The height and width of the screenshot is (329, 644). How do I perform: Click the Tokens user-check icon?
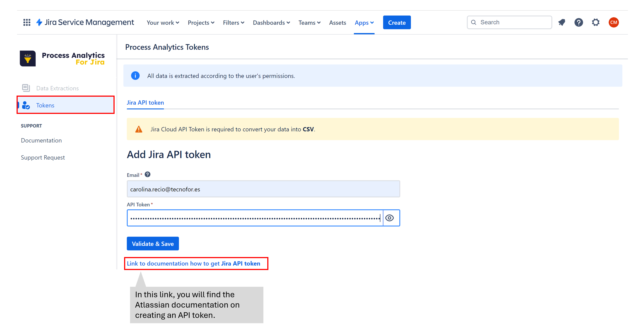point(26,105)
